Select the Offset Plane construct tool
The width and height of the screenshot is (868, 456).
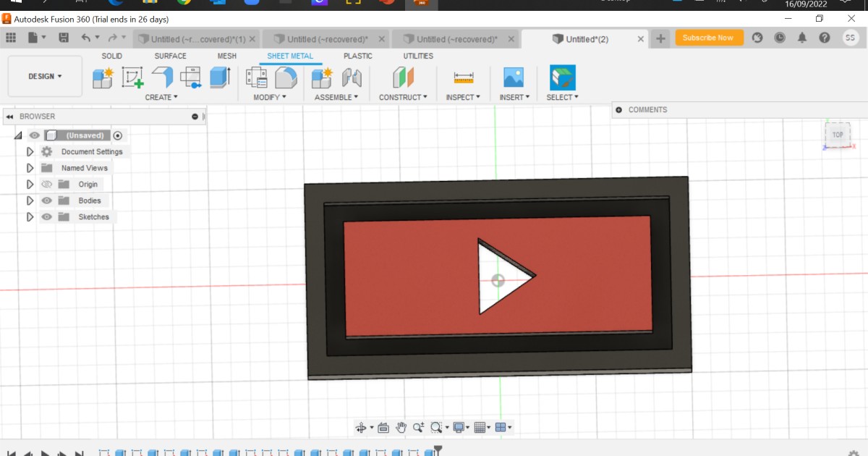pyautogui.click(x=403, y=77)
